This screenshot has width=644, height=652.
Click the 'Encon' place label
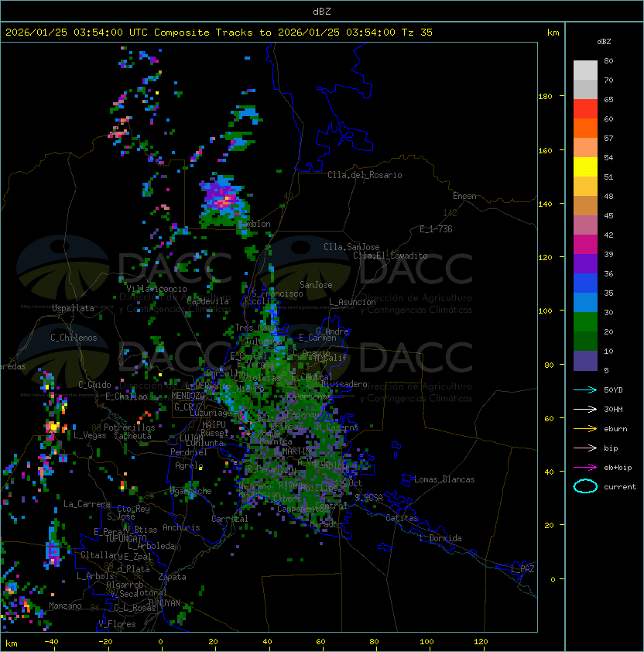click(x=464, y=196)
